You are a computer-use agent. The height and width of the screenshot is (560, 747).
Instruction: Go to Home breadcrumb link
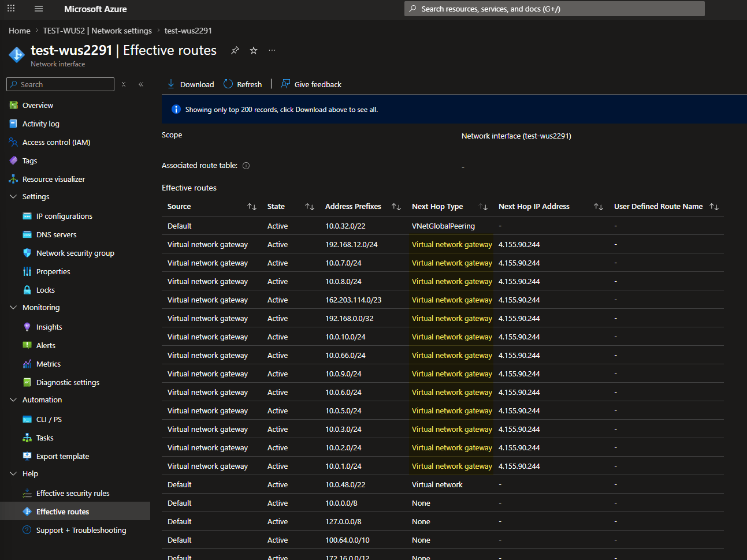[x=19, y=31]
